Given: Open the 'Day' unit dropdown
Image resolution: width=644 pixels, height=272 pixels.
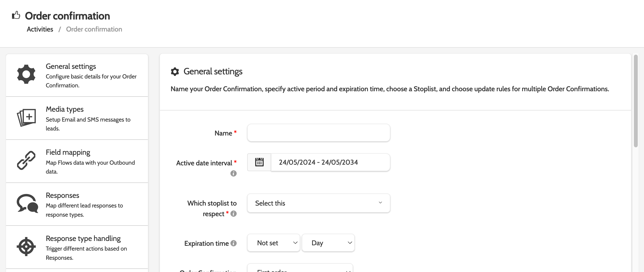Looking at the screenshot, I should click(x=328, y=243).
